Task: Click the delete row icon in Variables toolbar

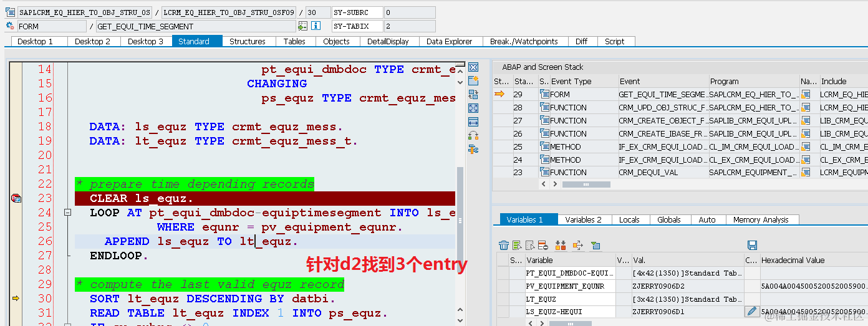Action: point(542,246)
